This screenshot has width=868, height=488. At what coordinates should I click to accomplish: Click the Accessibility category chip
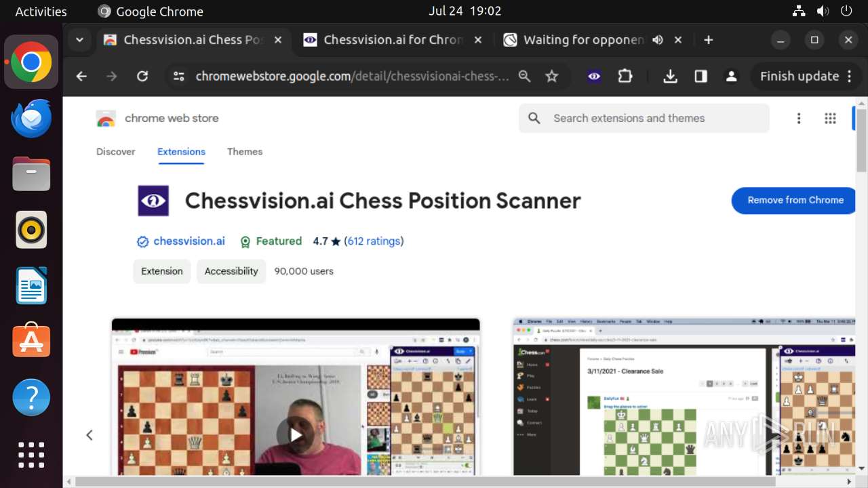pos(231,271)
